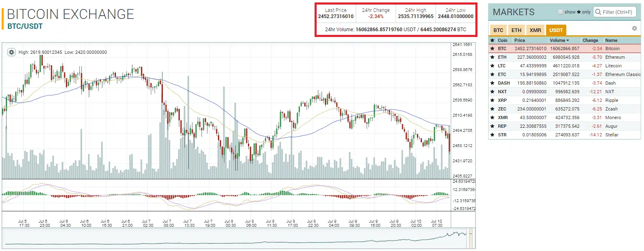Viewport: 644px width, 251px height.
Task: Click the chart High/Low readout text
Action: (63, 52)
